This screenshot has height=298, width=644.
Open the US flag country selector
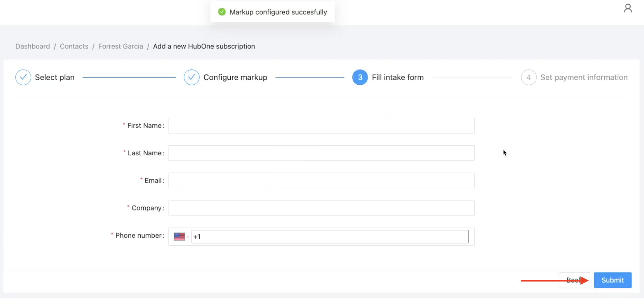click(x=179, y=237)
